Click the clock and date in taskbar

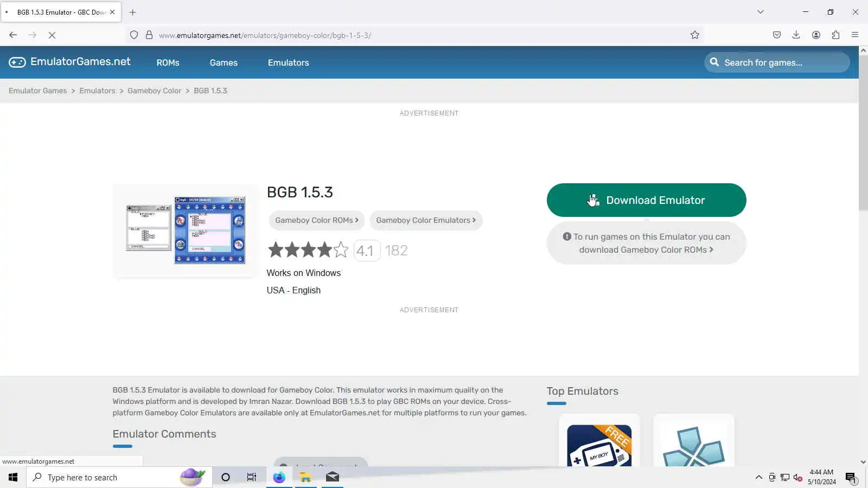point(821,477)
